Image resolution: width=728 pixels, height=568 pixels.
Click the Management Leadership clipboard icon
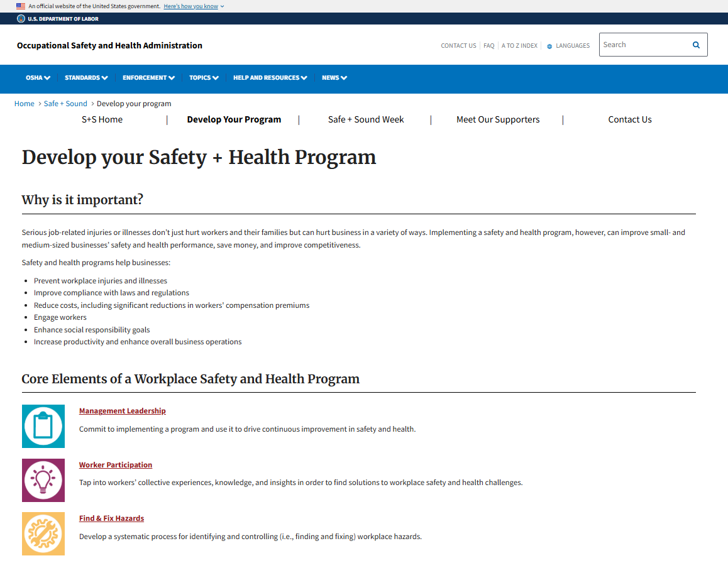[43, 426]
